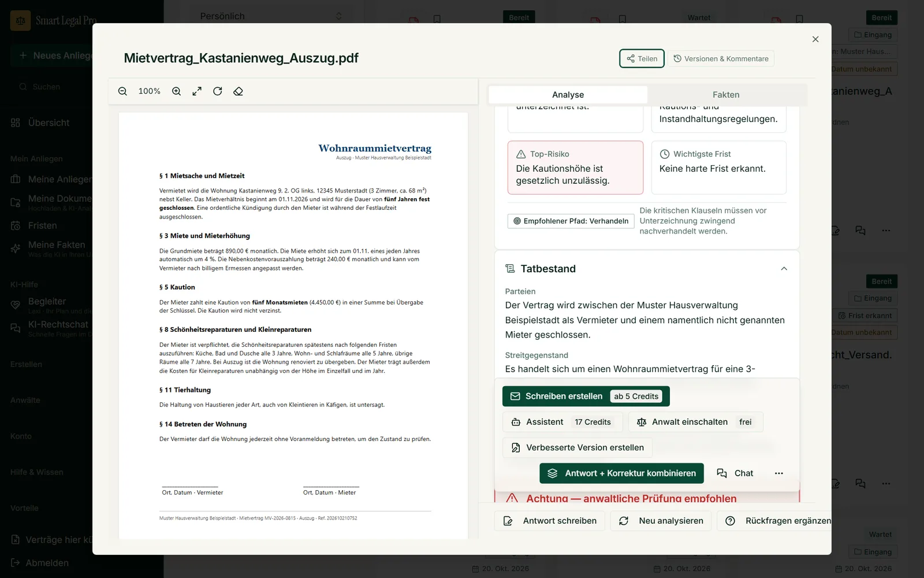Viewport: 924px width, 578px height.
Task: Zoom out the PDF viewer
Action: click(x=122, y=91)
